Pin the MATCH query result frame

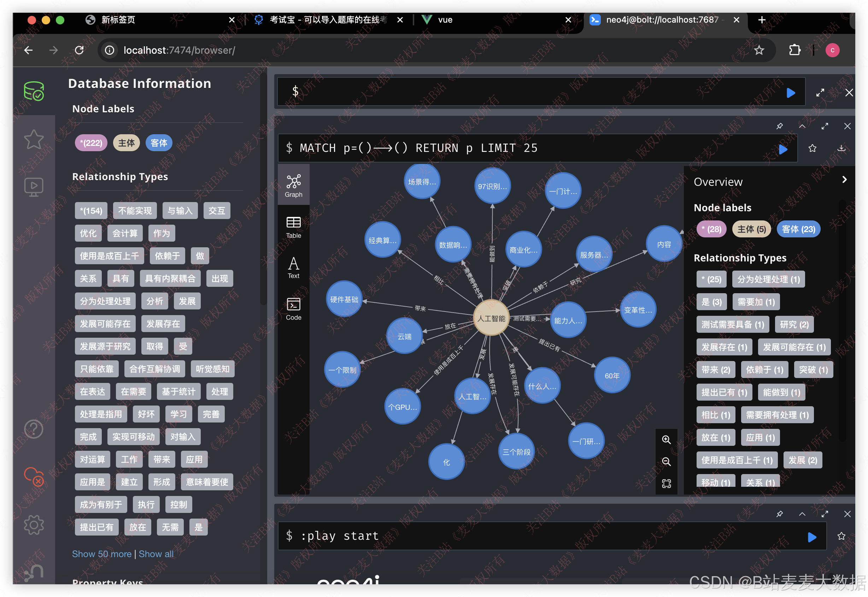(779, 126)
